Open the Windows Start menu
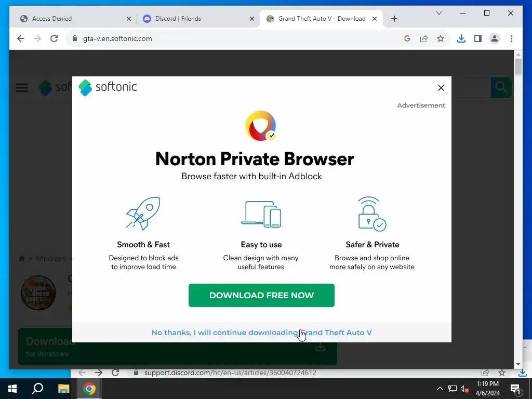 pyautogui.click(x=12, y=389)
